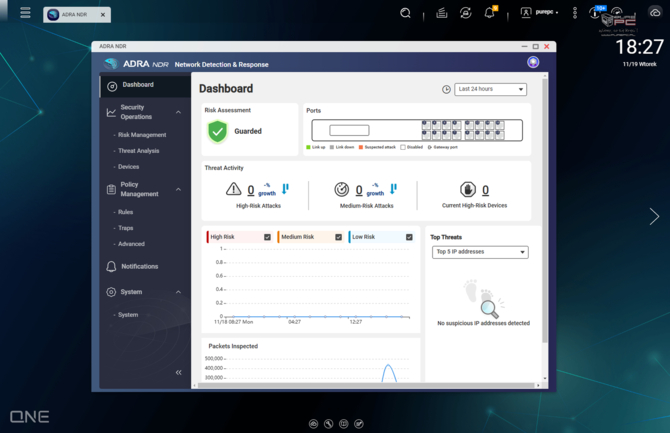Open the Last 24 hours time range dropdown
670x433 pixels.
pos(490,89)
